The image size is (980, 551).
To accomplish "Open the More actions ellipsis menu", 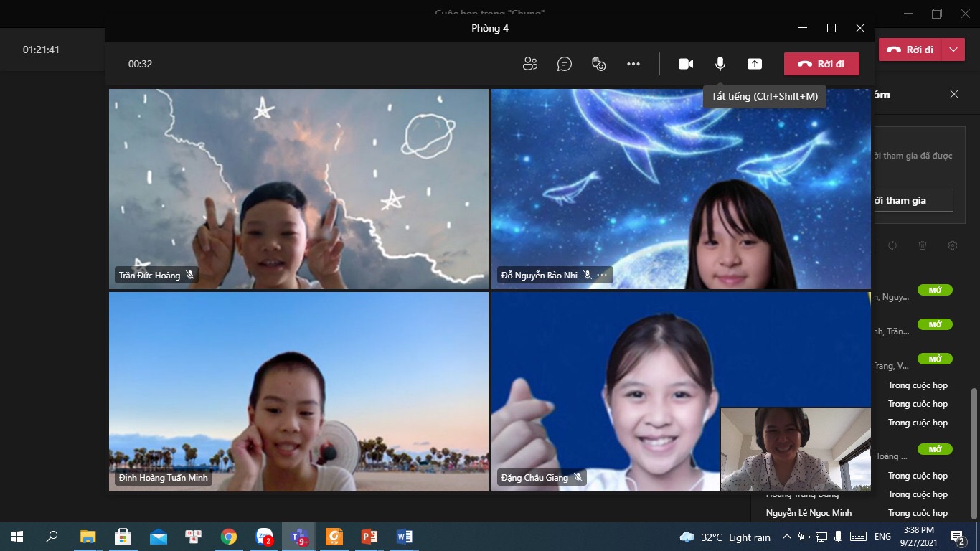I will coord(633,64).
